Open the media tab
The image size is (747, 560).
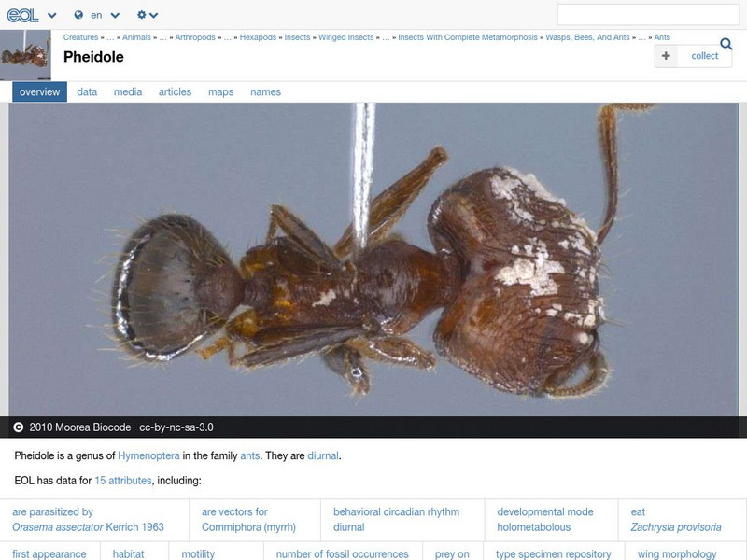click(x=127, y=91)
